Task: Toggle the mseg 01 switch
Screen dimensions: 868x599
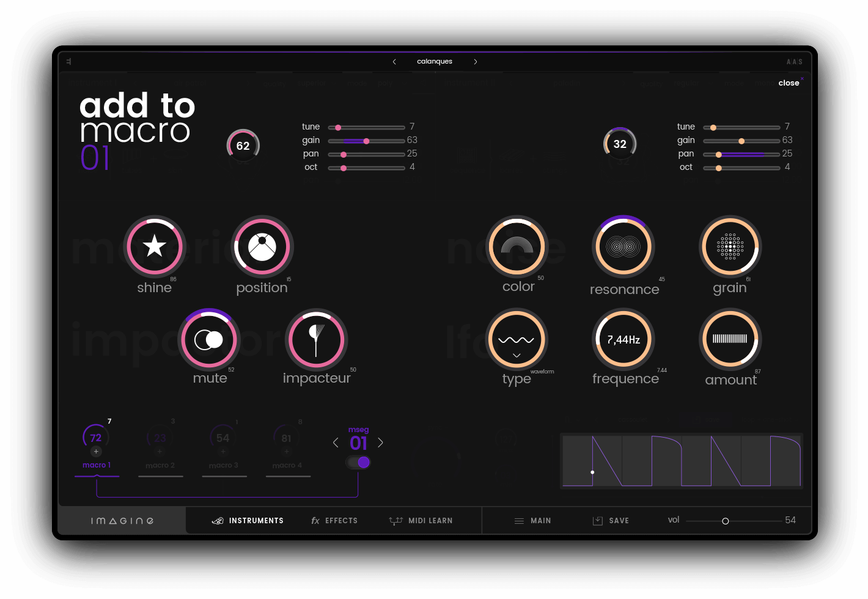Action: click(359, 462)
